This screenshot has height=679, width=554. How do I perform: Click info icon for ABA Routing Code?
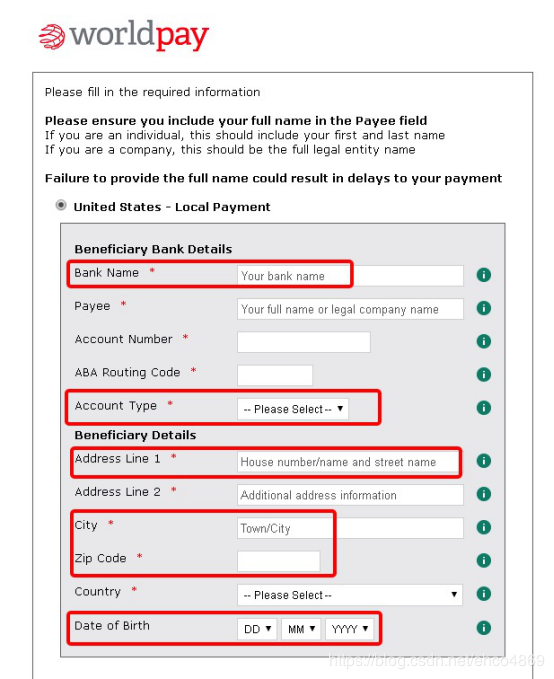(x=483, y=375)
